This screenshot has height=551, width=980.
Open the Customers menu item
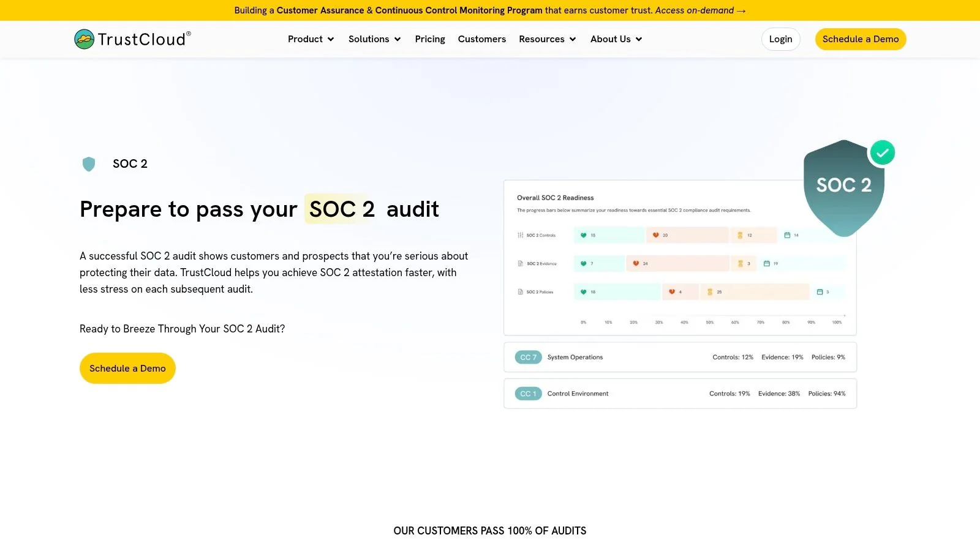pyautogui.click(x=481, y=39)
